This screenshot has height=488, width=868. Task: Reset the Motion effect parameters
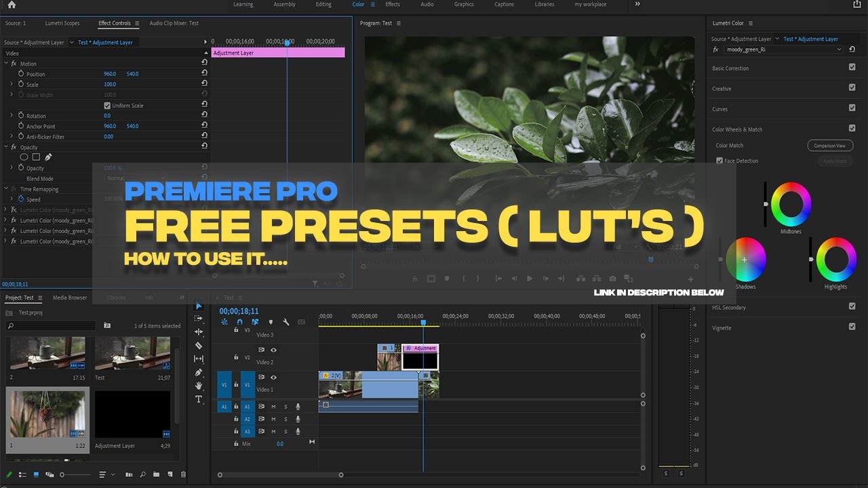pyautogui.click(x=204, y=63)
